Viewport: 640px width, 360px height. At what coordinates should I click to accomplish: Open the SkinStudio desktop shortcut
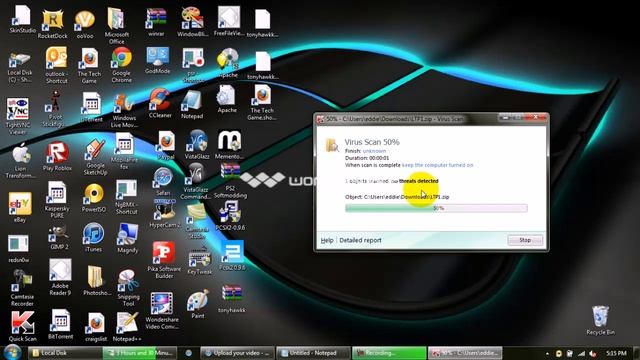(x=22, y=19)
